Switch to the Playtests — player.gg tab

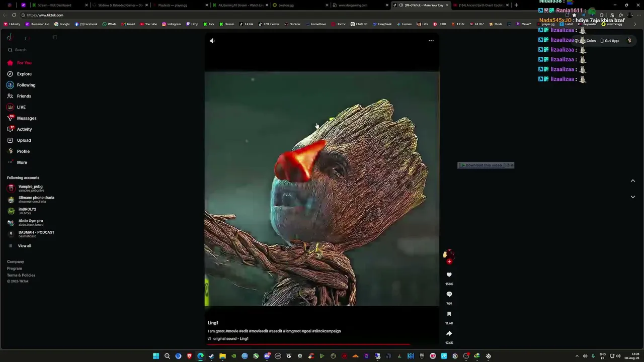(x=181, y=5)
